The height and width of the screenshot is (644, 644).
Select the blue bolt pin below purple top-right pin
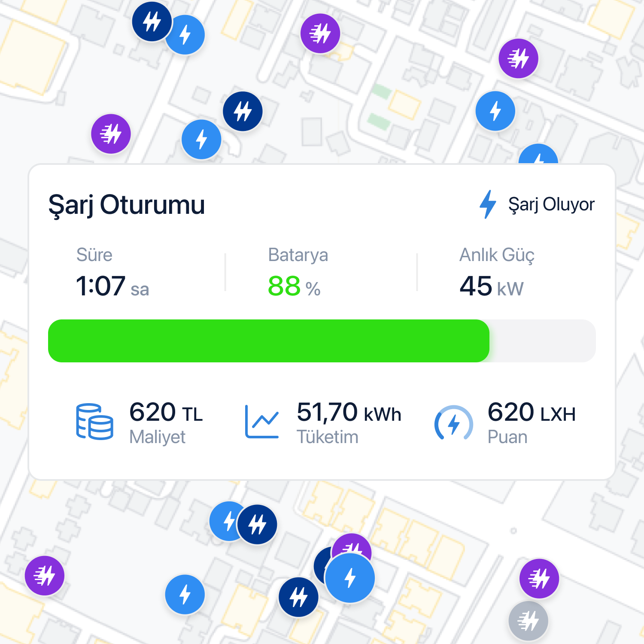[x=495, y=111]
